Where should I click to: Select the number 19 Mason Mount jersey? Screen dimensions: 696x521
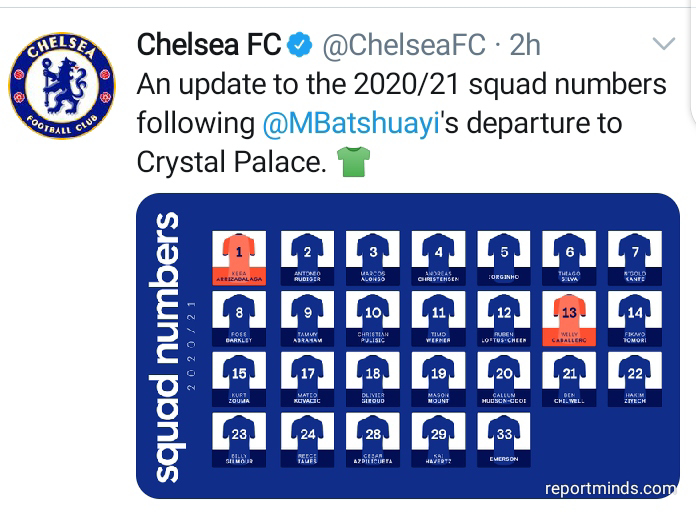click(438, 376)
